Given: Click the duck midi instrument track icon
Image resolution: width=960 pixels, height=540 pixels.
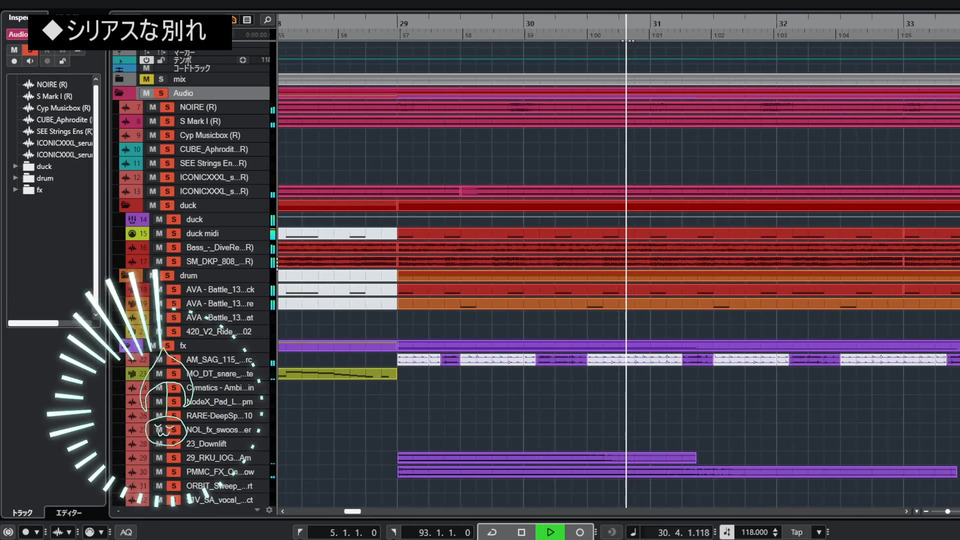Looking at the screenshot, I should 131,233.
